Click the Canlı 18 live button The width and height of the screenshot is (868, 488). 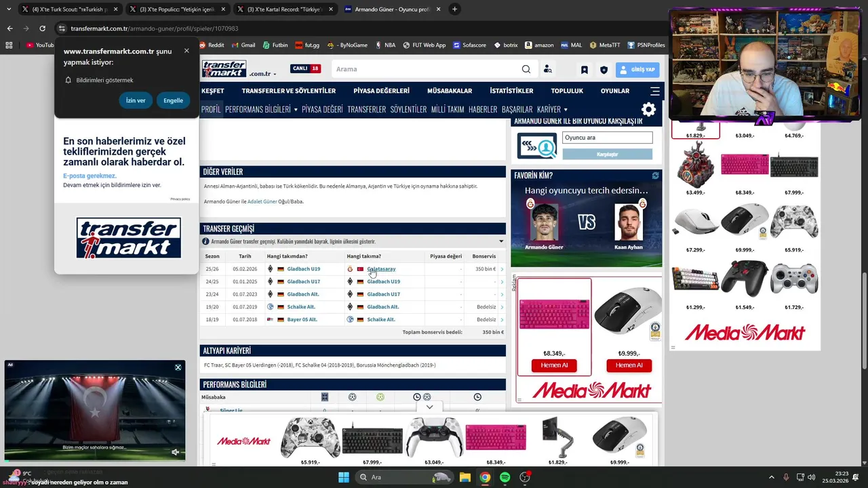[306, 68]
